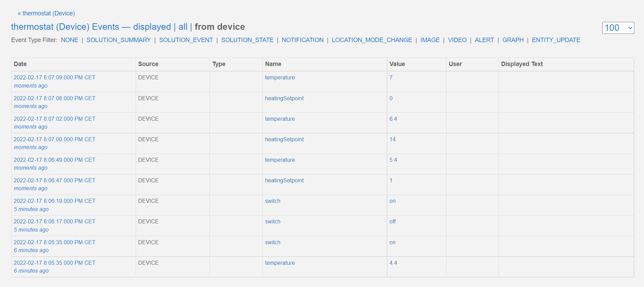Screen dimensions: 644x287
Task: Filter events by NOTIFICATION type
Action: tap(302, 40)
